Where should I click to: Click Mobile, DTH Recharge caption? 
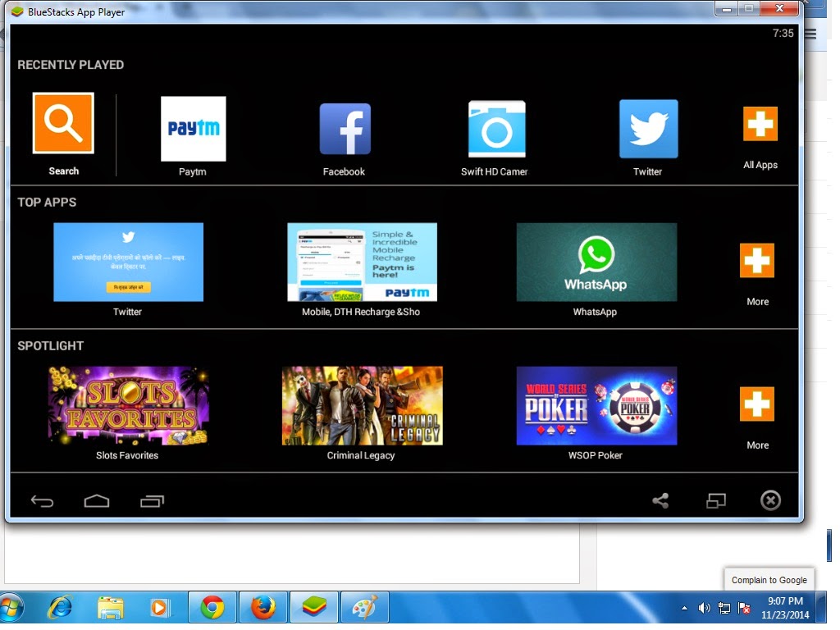(361, 312)
